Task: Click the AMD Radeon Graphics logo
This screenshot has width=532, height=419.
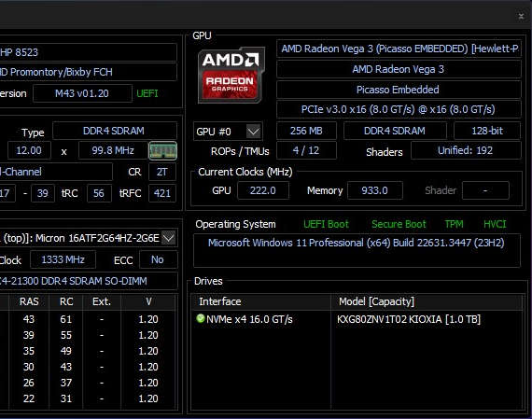Action: (231, 75)
